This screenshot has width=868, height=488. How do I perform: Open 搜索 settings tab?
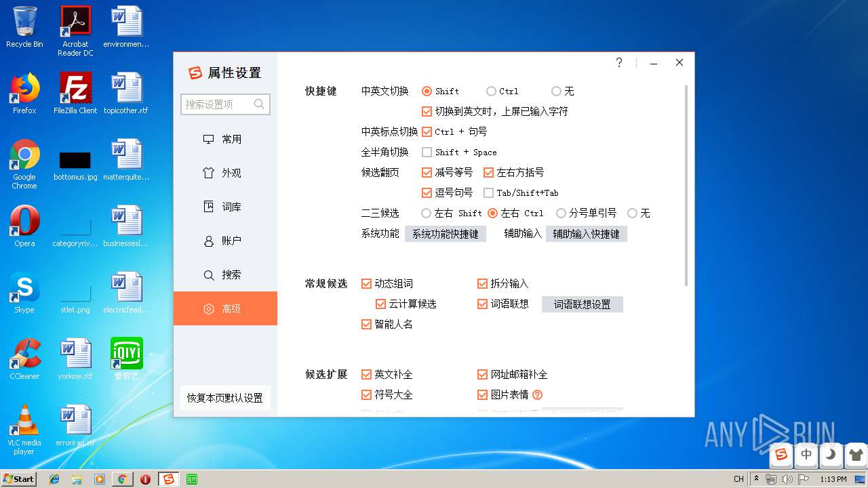point(225,274)
